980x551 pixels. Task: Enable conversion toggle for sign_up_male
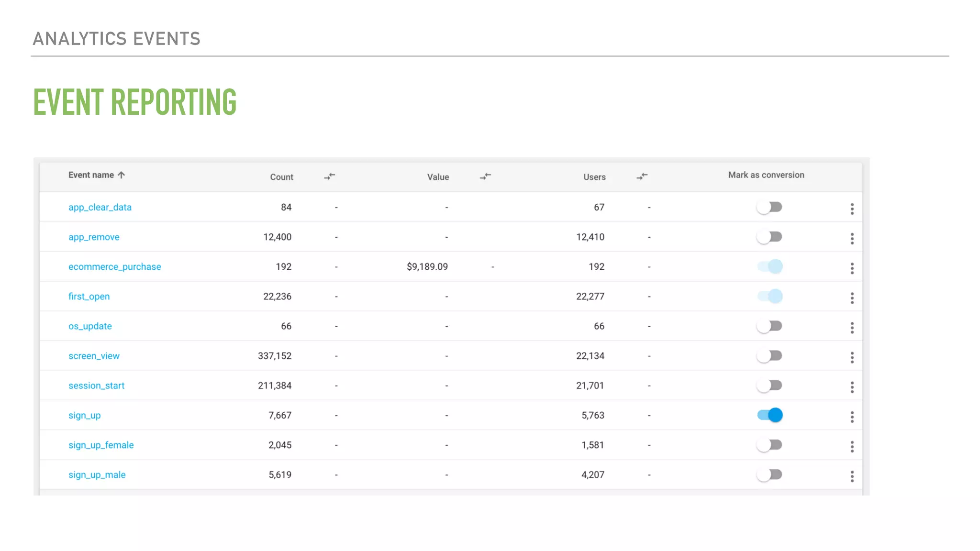[x=769, y=474]
